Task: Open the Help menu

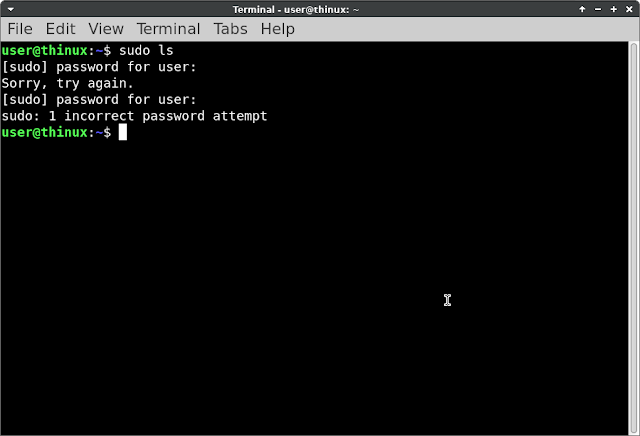Action: tap(278, 29)
